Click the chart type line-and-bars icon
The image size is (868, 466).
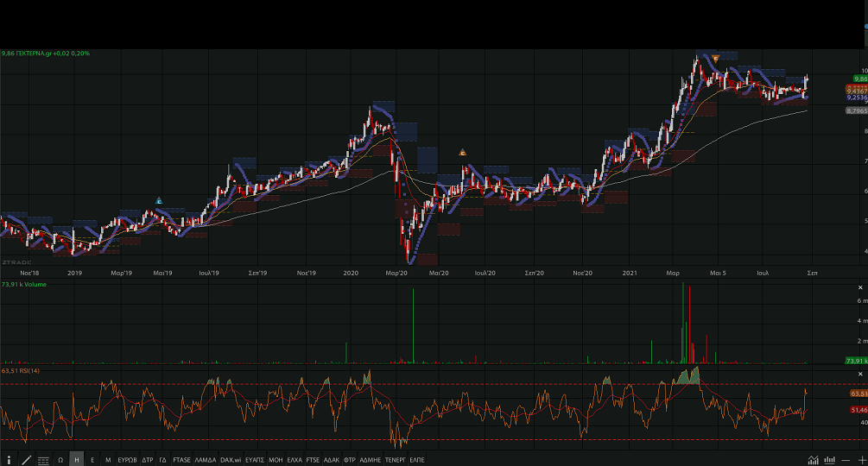(x=813, y=460)
